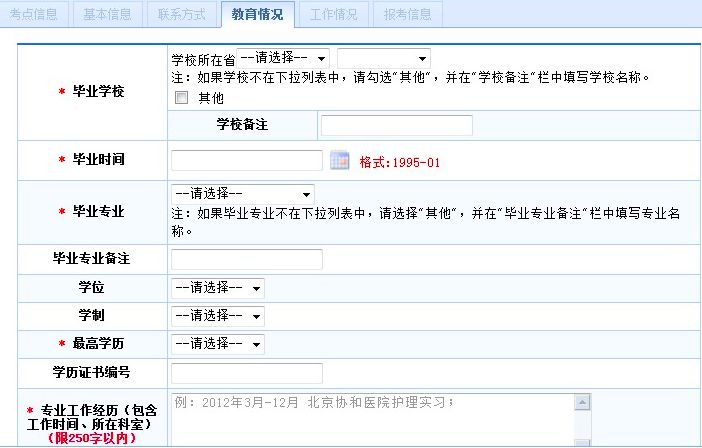Click the 毕业学校 label
This screenshot has width=702, height=448.
[98, 91]
